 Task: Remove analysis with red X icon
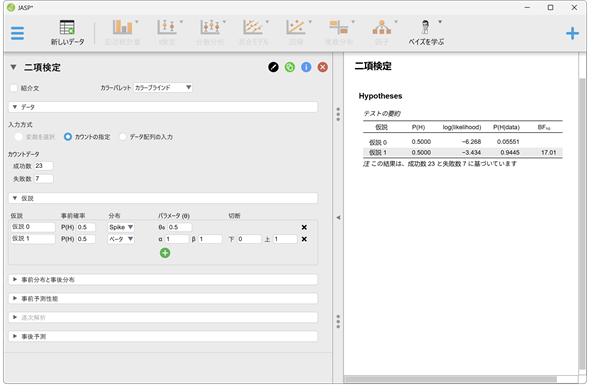pos(323,67)
